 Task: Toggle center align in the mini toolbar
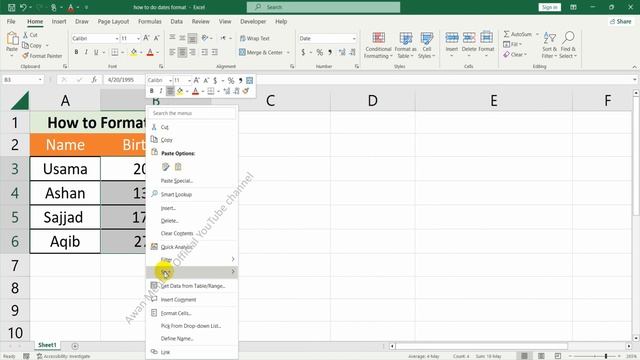click(170, 91)
